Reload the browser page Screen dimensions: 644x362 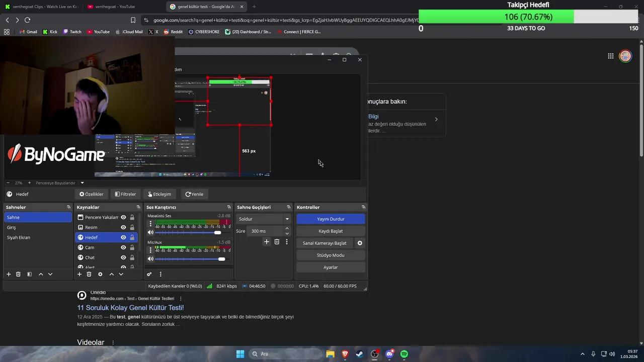pyautogui.click(x=27, y=20)
